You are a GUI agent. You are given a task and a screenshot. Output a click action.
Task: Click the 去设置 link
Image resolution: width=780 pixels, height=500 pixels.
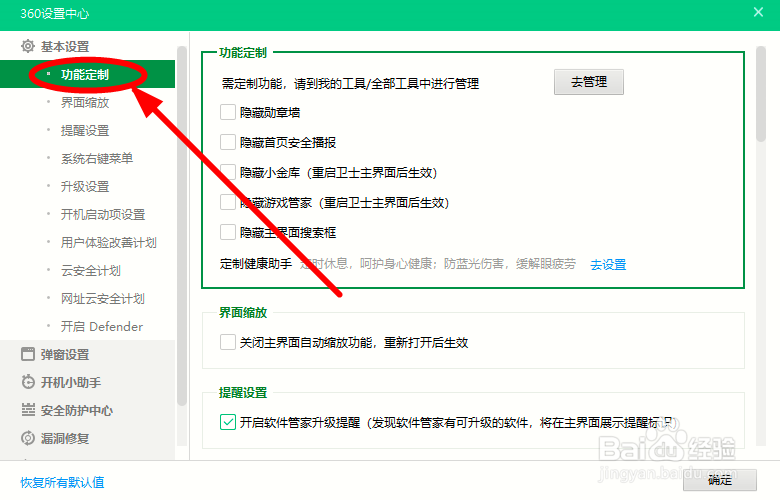608,264
